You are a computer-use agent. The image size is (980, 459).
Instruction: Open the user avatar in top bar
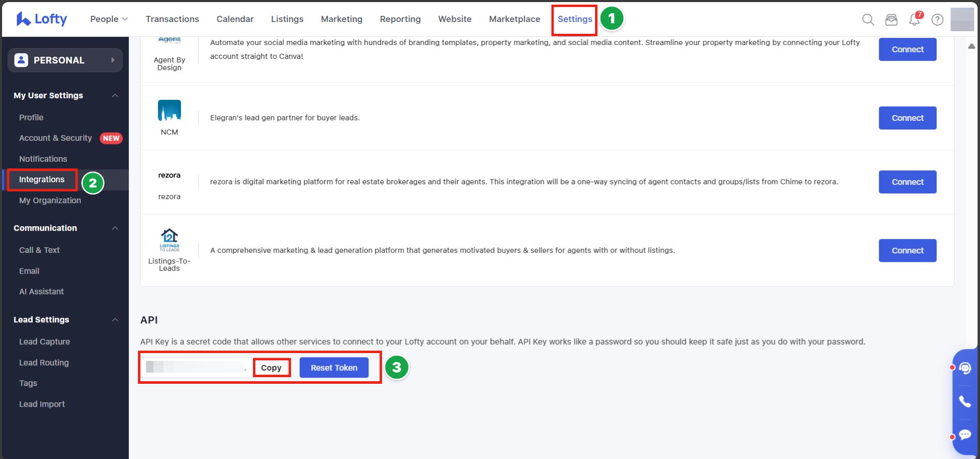coord(962,19)
